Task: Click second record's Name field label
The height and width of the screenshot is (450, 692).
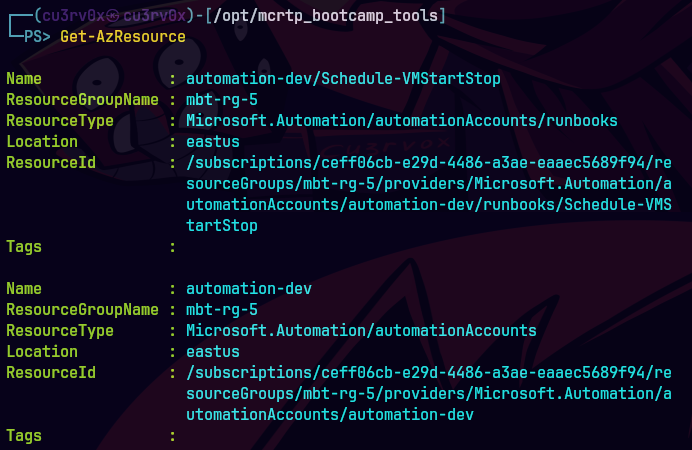Action: (24, 289)
